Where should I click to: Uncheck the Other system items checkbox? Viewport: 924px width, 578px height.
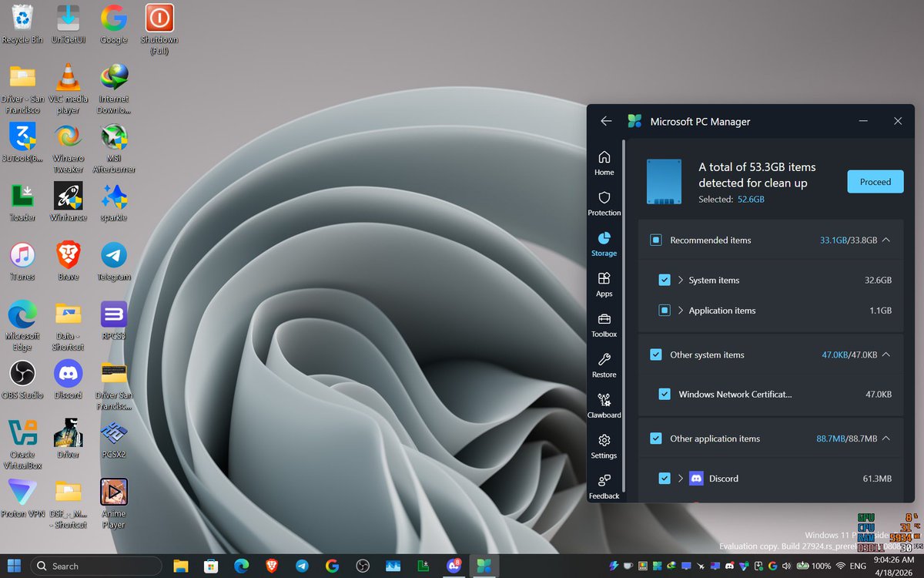click(x=656, y=355)
